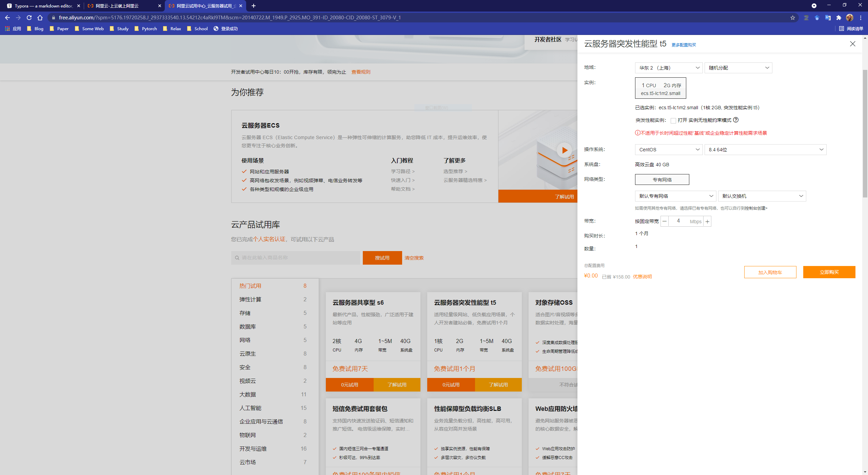Open the 华东 2（上海）region dropdown
The image size is (868, 475).
[668, 68]
